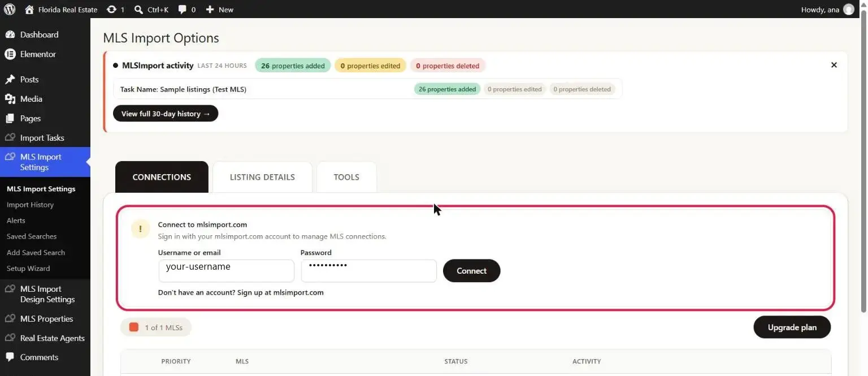The height and width of the screenshot is (376, 868).
Task: Click View full 30-day history button
Action: coord(166,114)
